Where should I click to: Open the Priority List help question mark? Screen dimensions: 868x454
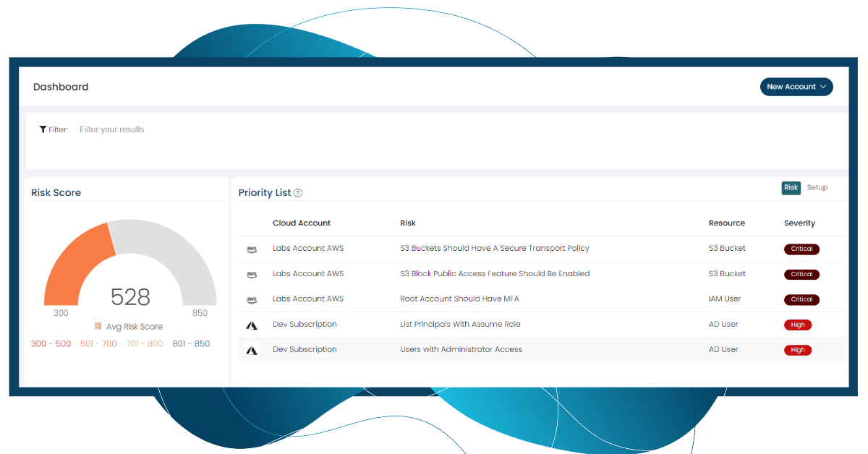click(x=298, y=193)
